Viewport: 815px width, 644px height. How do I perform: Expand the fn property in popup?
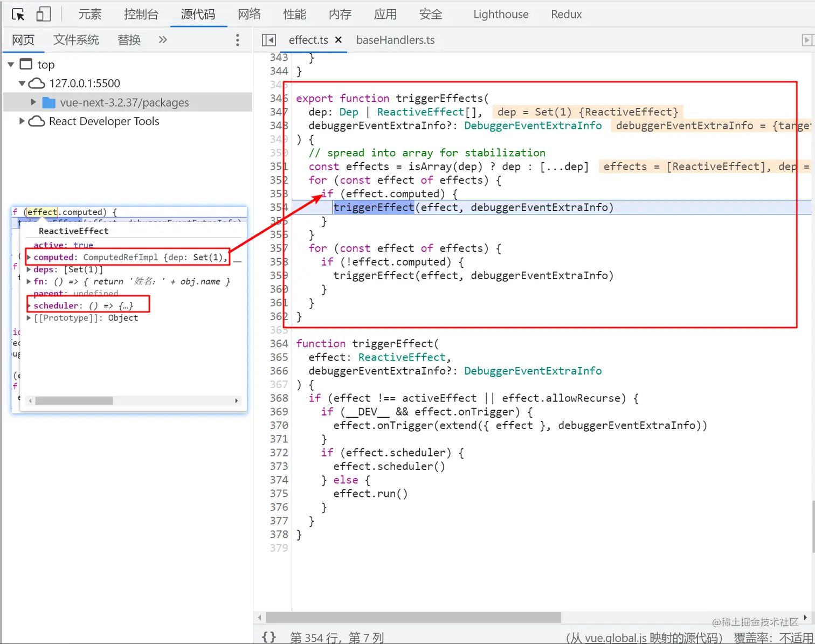click(29, 281)
